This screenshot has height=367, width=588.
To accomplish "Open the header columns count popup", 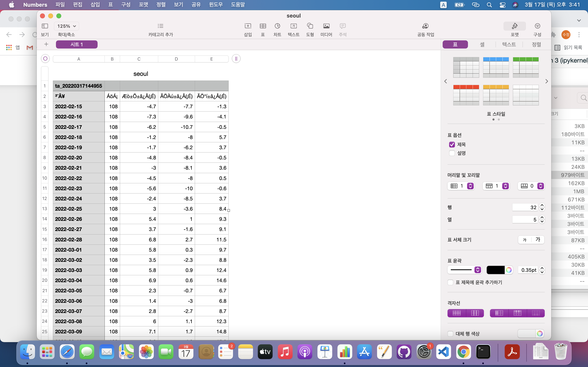I will [x=470, y=186].
